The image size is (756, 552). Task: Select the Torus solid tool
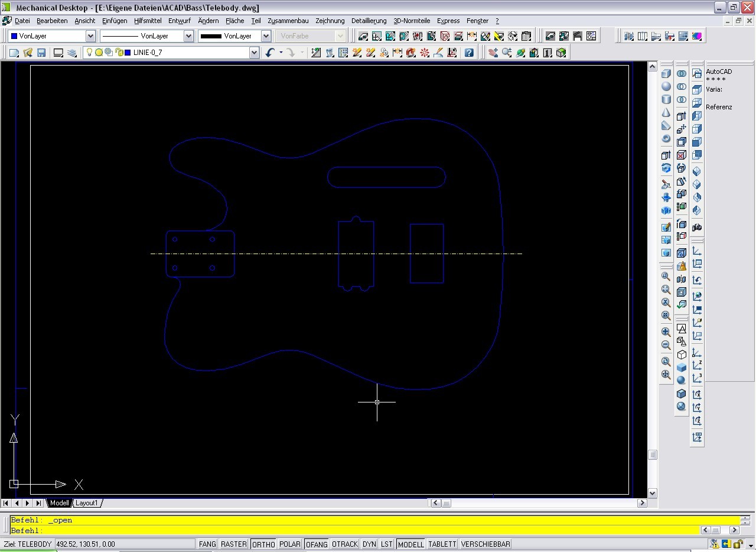coord(666,139)
